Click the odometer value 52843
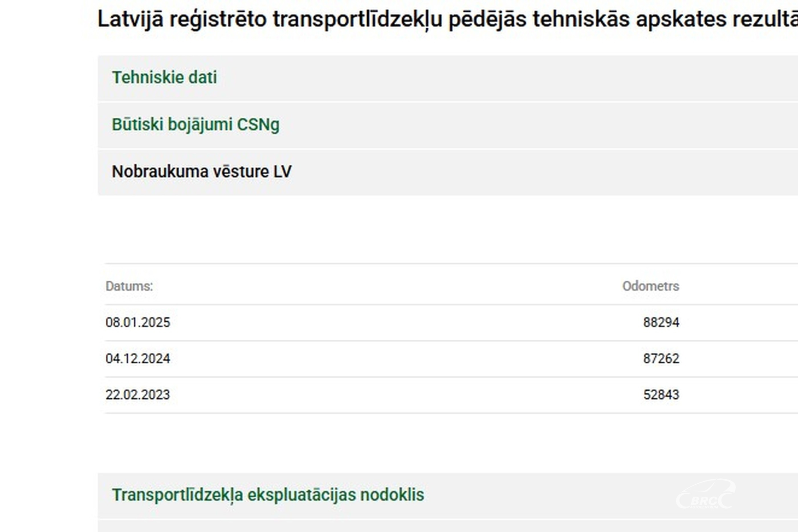 point(661,395)
